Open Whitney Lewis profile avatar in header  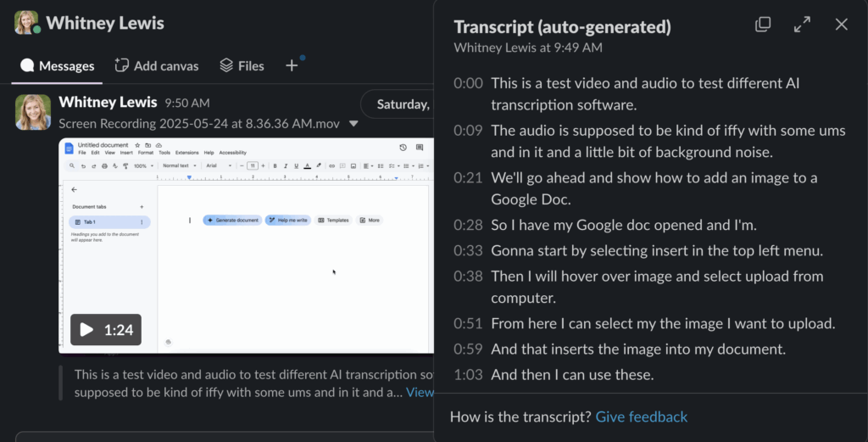click(x=26, y=23)
